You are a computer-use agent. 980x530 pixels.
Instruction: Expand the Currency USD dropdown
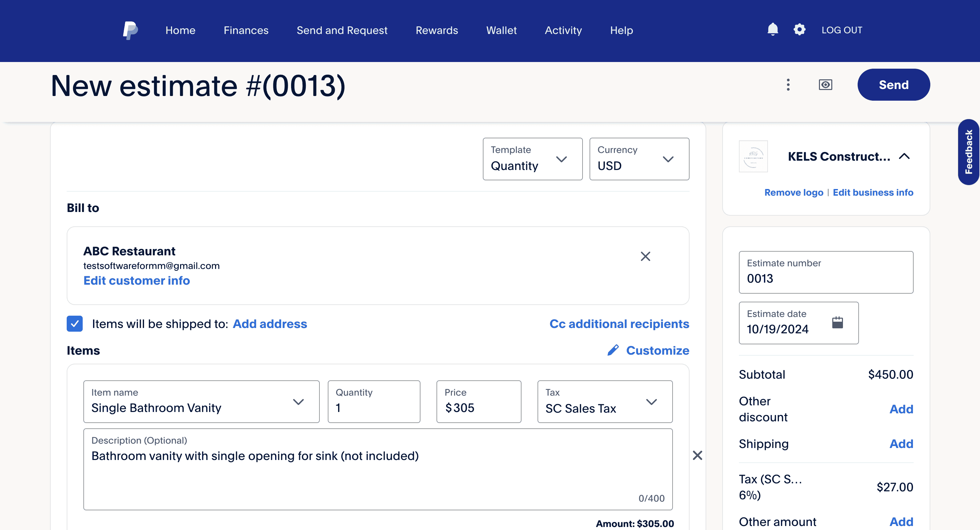point(639,159)
